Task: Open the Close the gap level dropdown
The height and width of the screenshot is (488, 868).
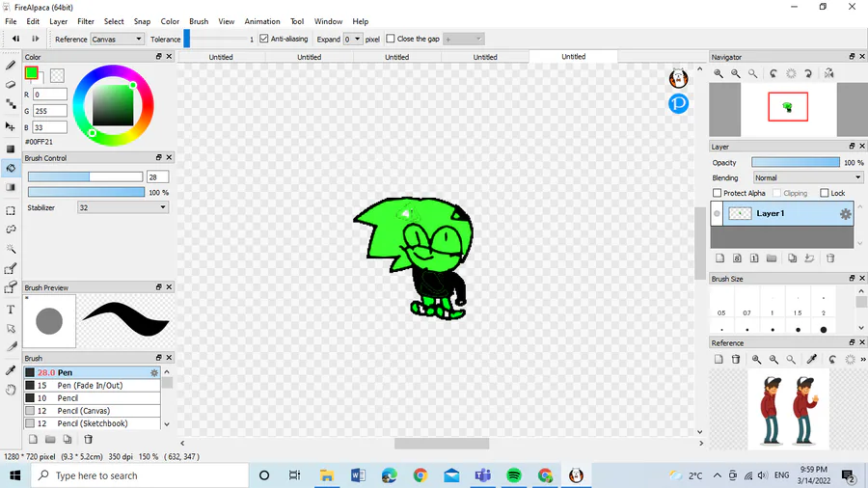Action: [x=463, y=40]
